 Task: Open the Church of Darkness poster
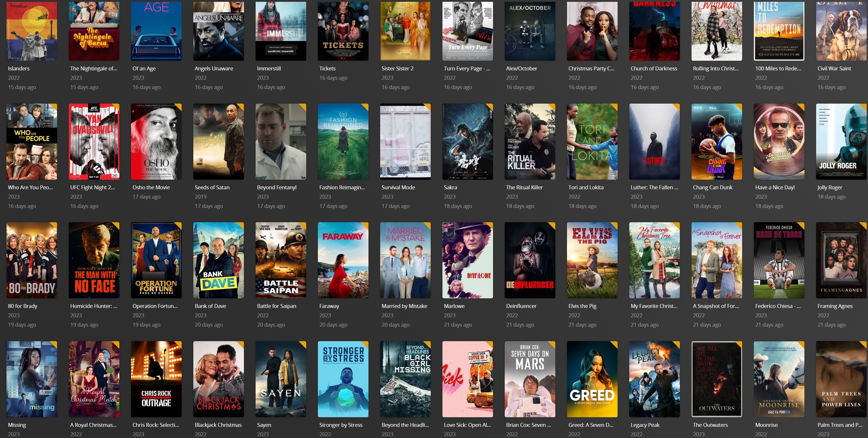(x=654, y=31)
